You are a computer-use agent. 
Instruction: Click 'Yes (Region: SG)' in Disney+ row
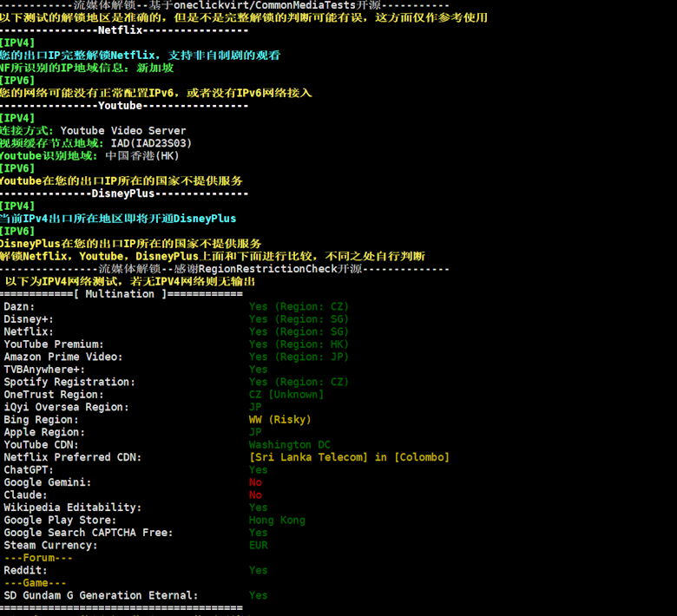click(299, 319)
